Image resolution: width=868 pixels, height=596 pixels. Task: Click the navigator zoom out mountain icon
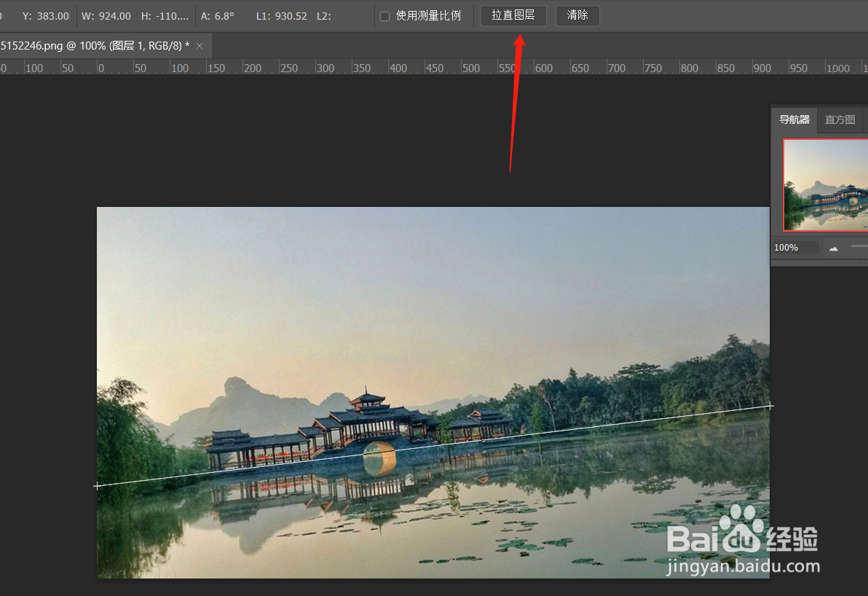click(x=834, y=248)
